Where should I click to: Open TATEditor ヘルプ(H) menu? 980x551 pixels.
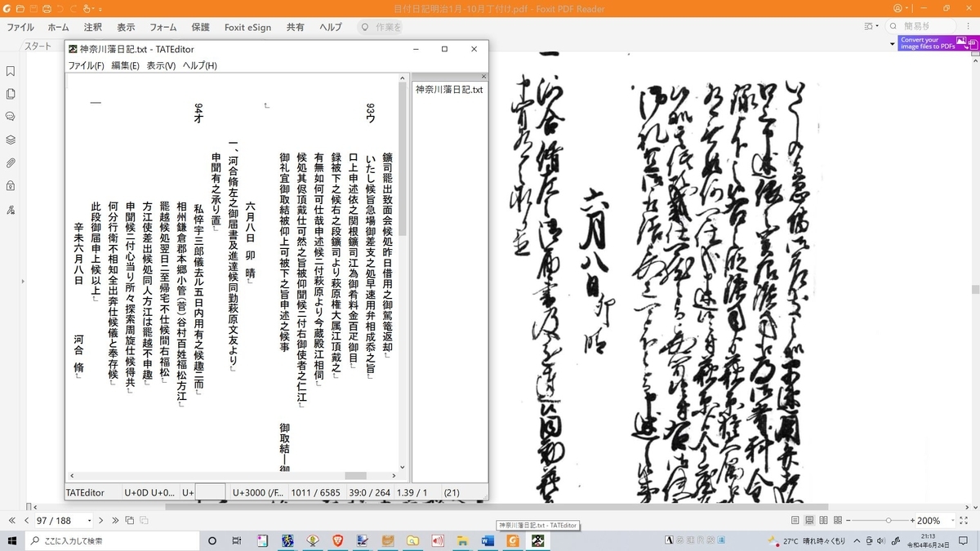[200, 65]
